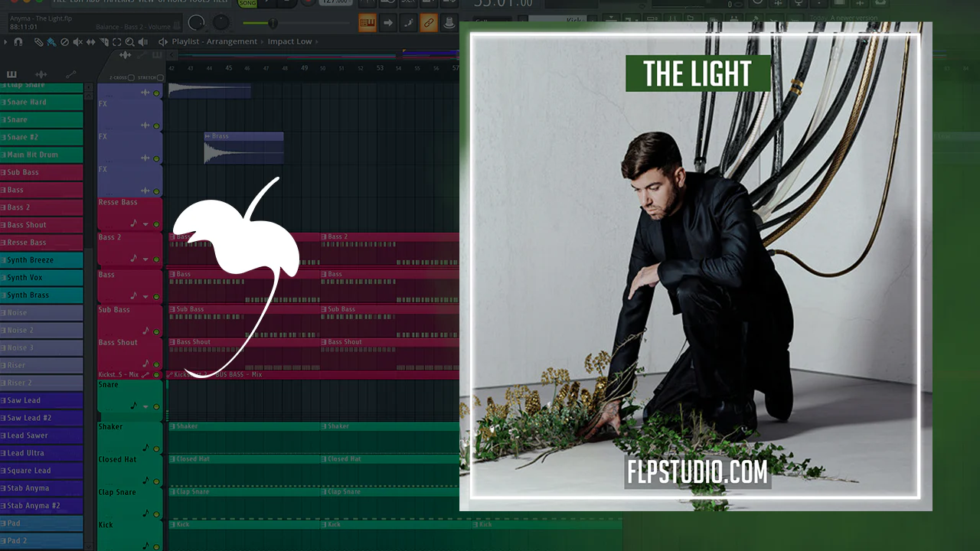Enable the Z-CROSS checkbox

coord(131,77)
